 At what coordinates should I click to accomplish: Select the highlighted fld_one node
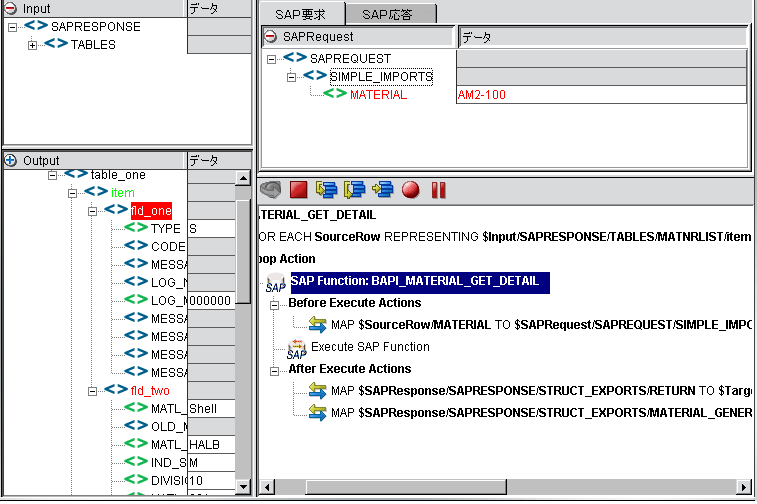pyautogui.click(x=151, y=211)
